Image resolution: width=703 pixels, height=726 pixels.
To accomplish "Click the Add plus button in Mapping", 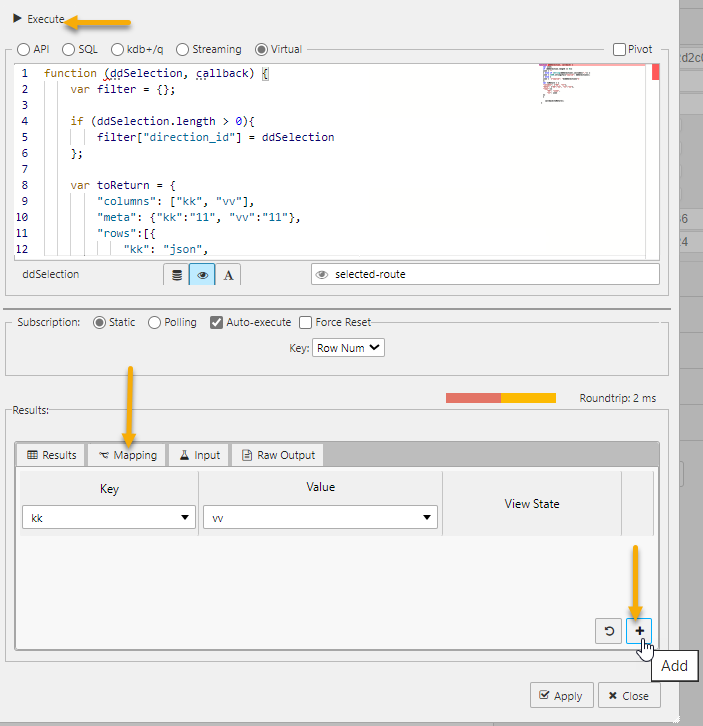I will [x=639, y=631].
